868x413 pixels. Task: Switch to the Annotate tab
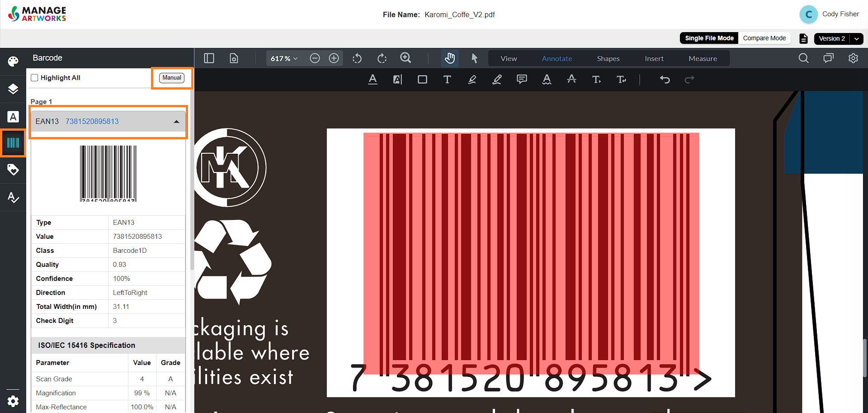[557, 58]
